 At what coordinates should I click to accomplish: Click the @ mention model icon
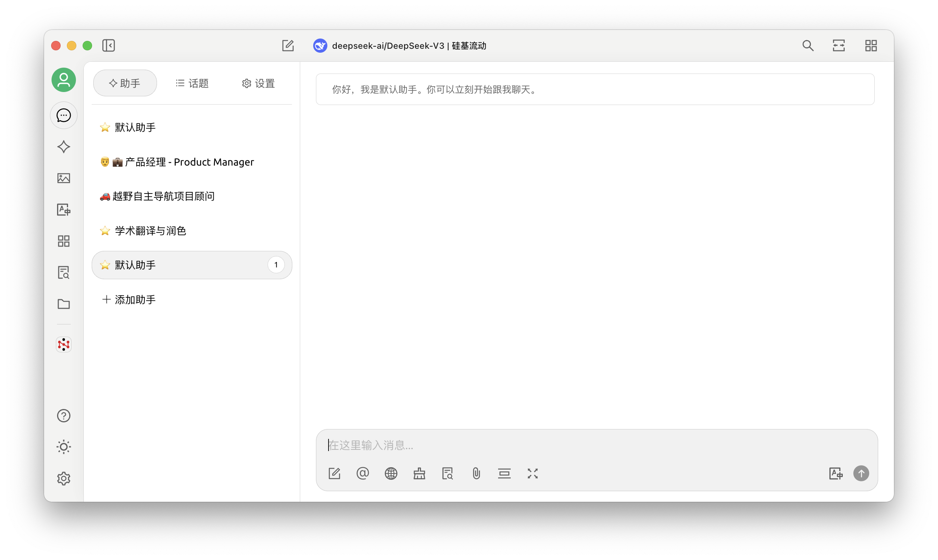point(362,473)
